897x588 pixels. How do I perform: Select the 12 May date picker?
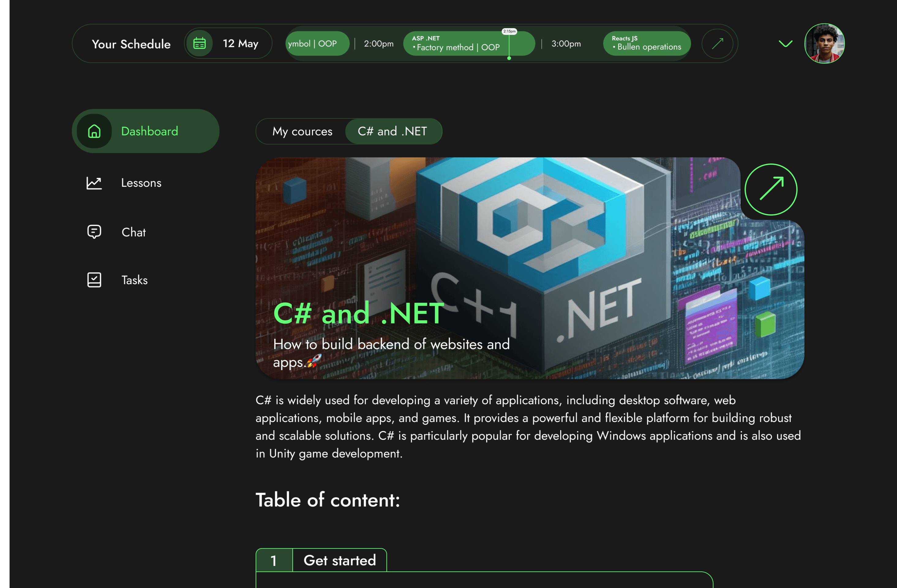pyautogui.click(x=228, y=44)
